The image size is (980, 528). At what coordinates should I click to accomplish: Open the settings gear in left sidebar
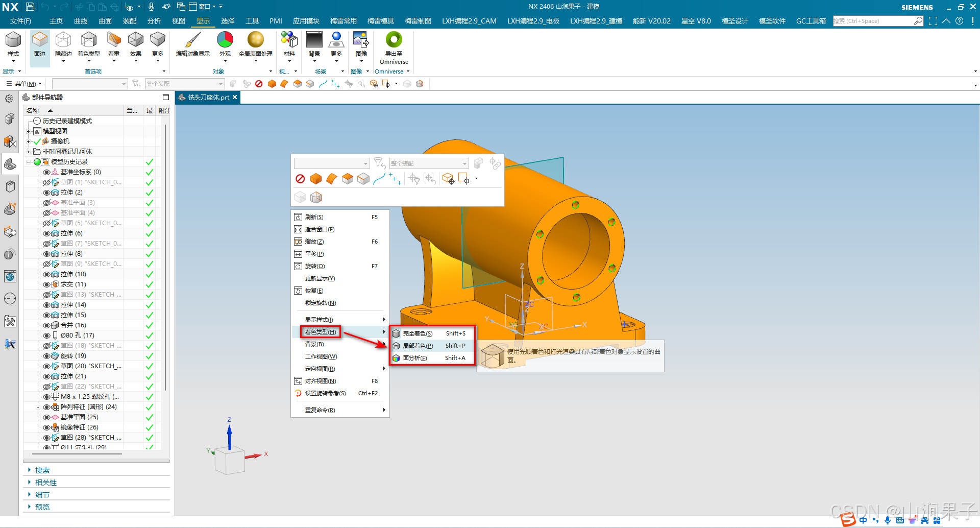(9, 99)
